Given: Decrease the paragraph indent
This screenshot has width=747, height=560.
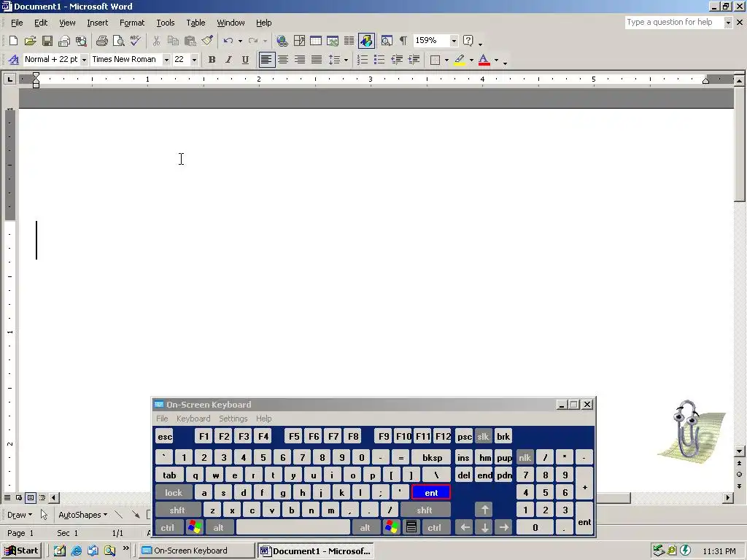Looking at the screenshot, I should coord(396,60).
